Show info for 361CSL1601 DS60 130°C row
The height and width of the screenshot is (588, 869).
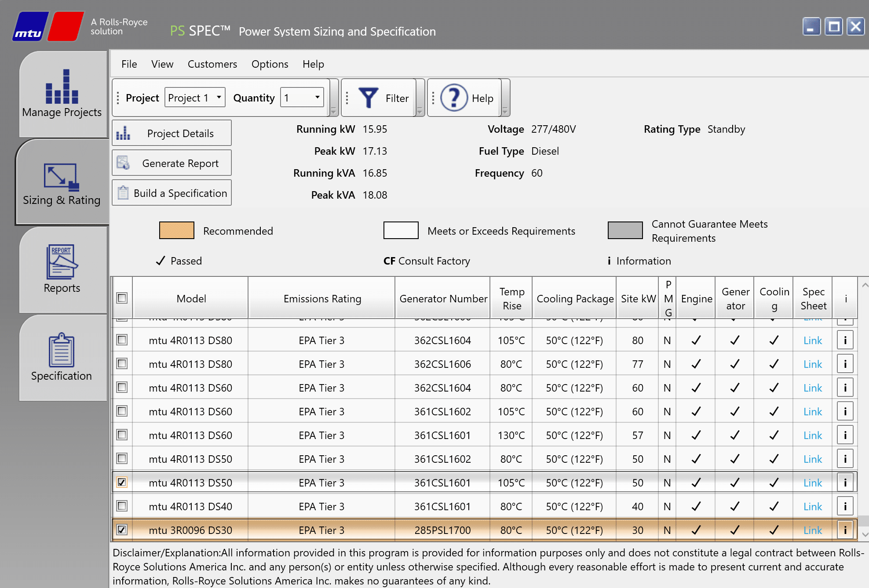pos(845,435)
